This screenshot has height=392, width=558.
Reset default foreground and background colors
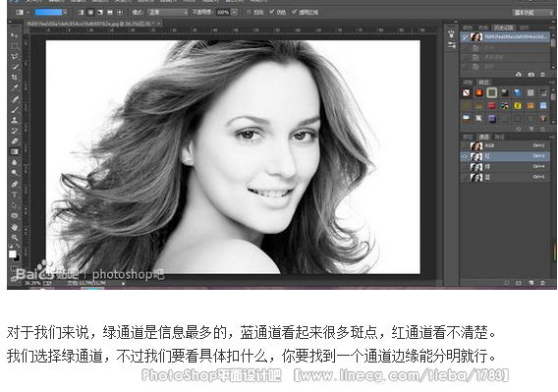11,246
